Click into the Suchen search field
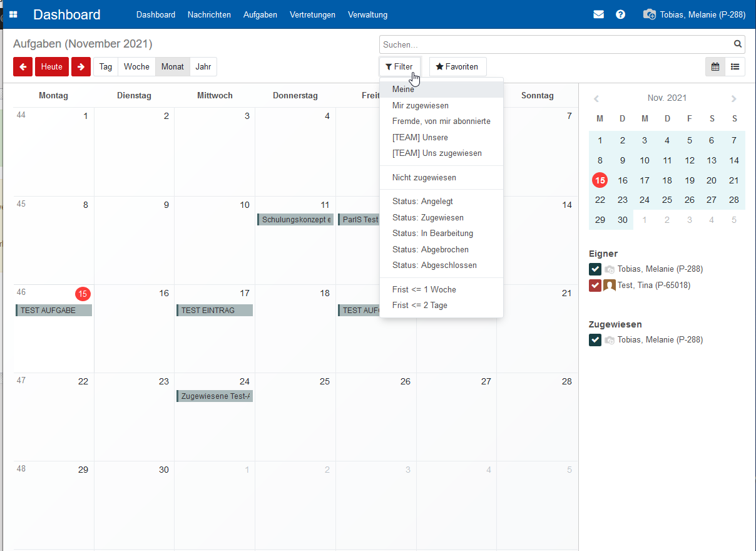Viewport: 756px width, 551px height. point(554,44)
